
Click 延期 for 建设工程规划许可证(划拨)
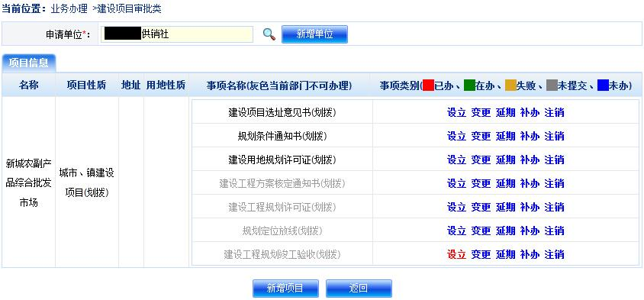(x=505, y=207)
